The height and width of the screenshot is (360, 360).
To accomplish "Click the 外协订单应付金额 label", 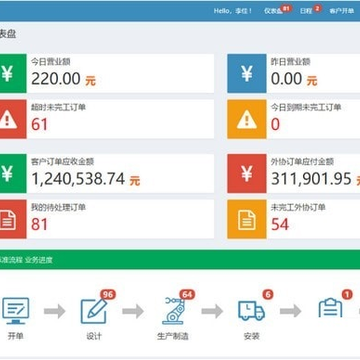I will 302,162.
